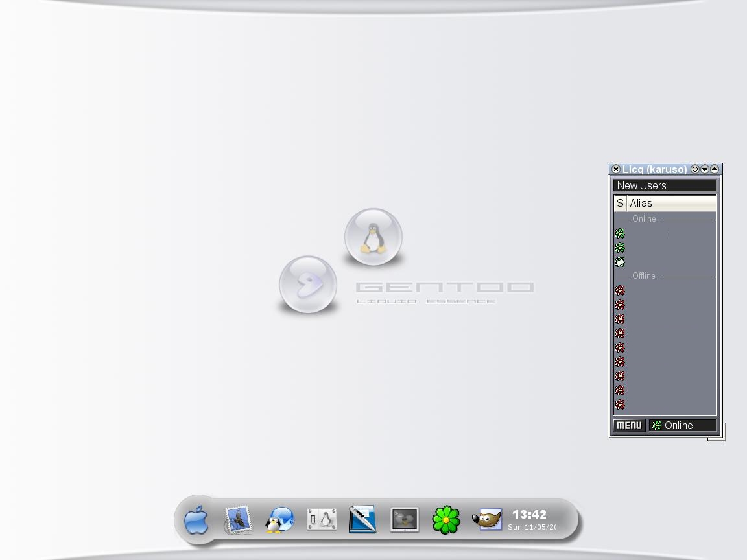Image resolution: width=747 pixels, height=560 pixels.
Task: Open GIMP via the Wilber icon
Action: [x=488, y=519]
